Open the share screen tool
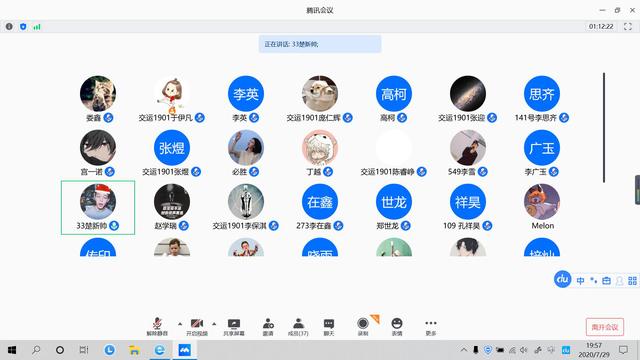 coord(234,327)
